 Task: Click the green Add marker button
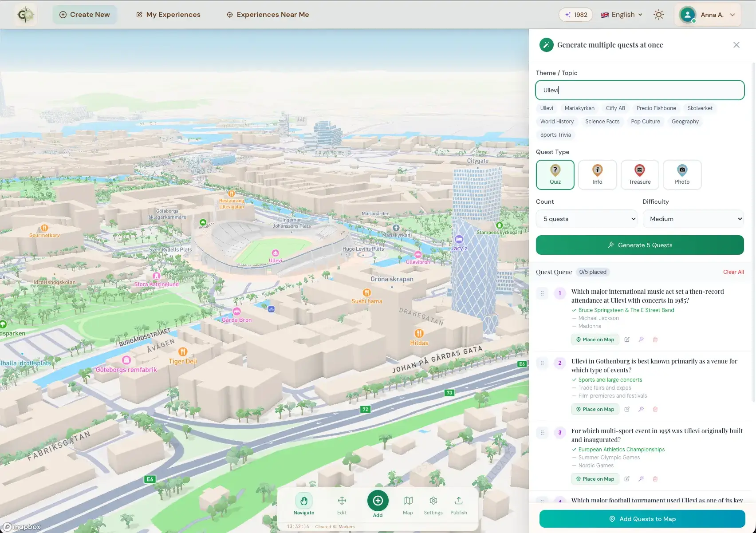(378, 501)
